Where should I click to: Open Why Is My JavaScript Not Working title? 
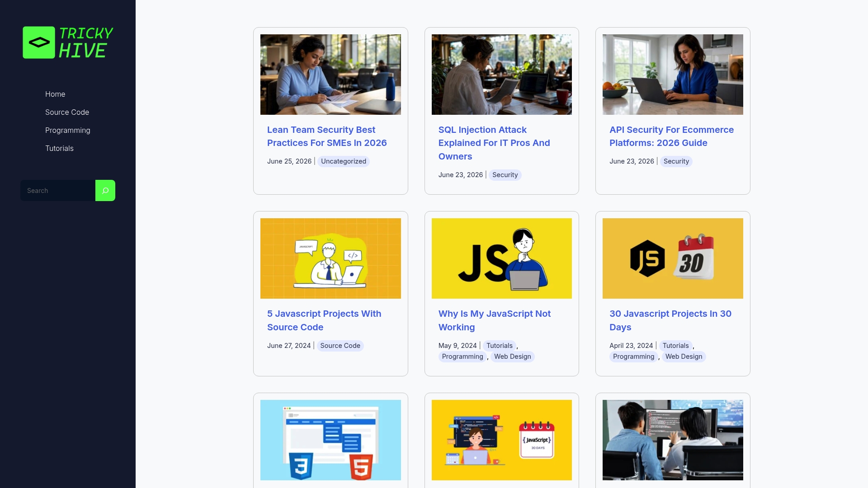[495, 320]
